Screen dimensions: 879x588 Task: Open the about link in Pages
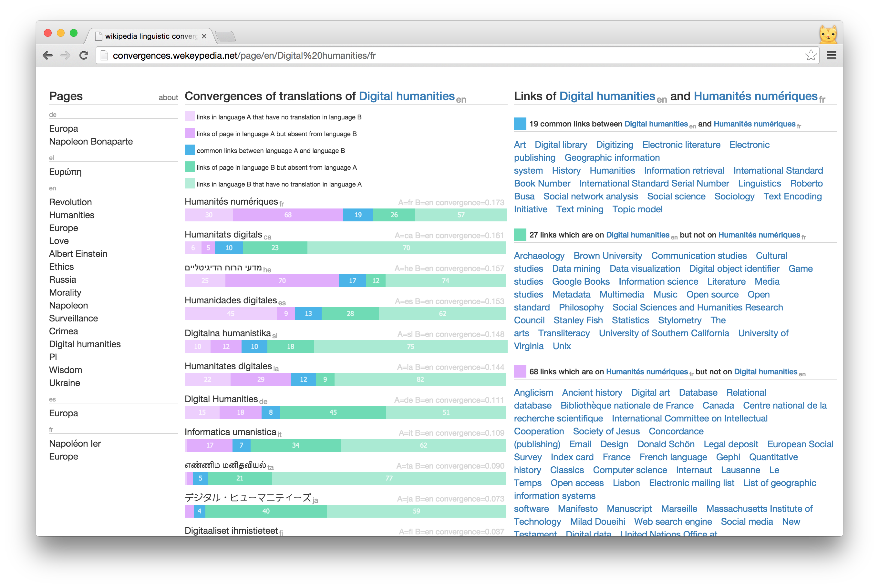click(168, 97)
